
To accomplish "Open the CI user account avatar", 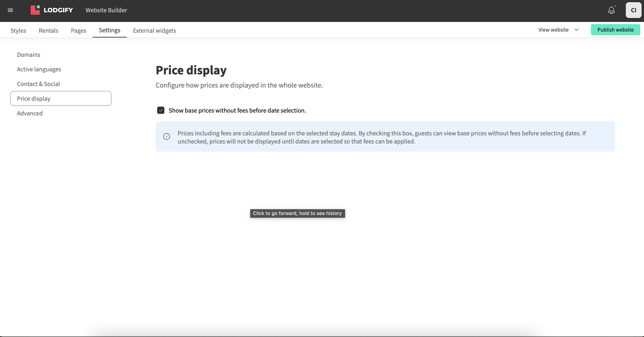I will click(633, 10).
